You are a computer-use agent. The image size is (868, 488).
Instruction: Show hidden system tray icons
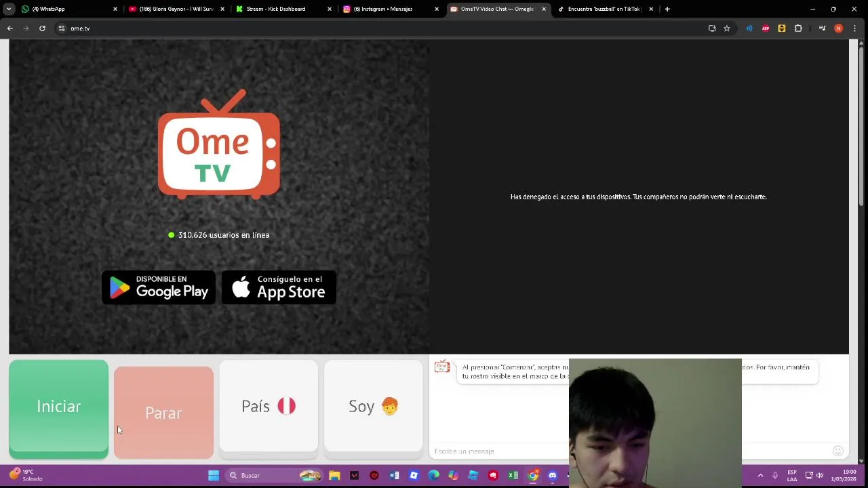tap(760, 476)
